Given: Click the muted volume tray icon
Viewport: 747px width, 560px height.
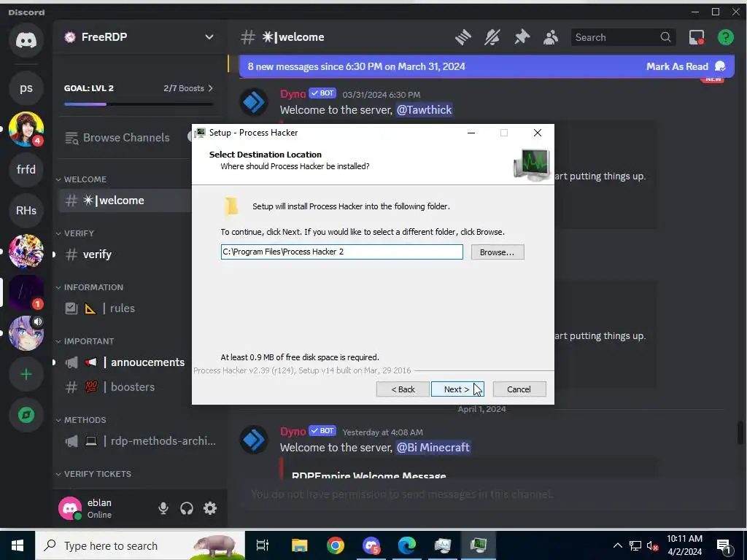Looking at the screenshot, I should click(653, 545).
